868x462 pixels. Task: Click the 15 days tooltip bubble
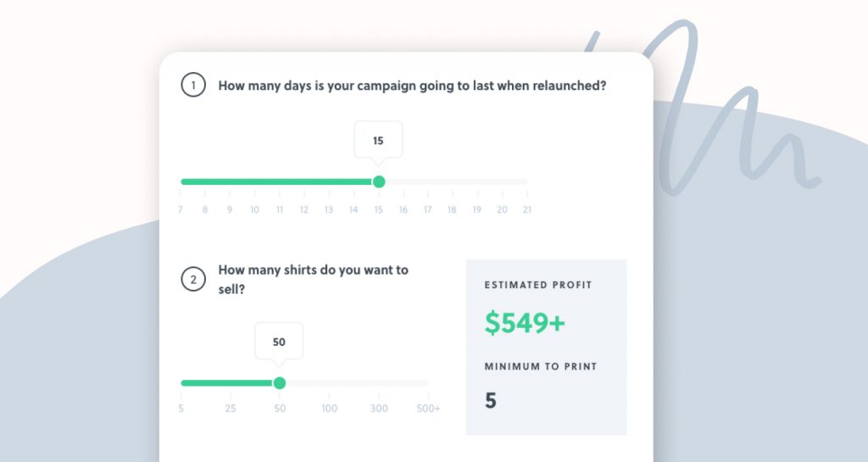(378, 141)
